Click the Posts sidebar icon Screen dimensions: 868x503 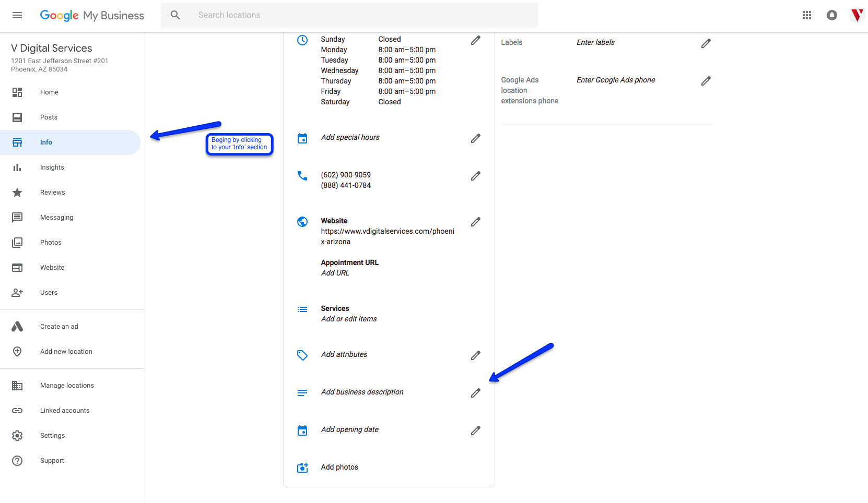click(17, 117)
